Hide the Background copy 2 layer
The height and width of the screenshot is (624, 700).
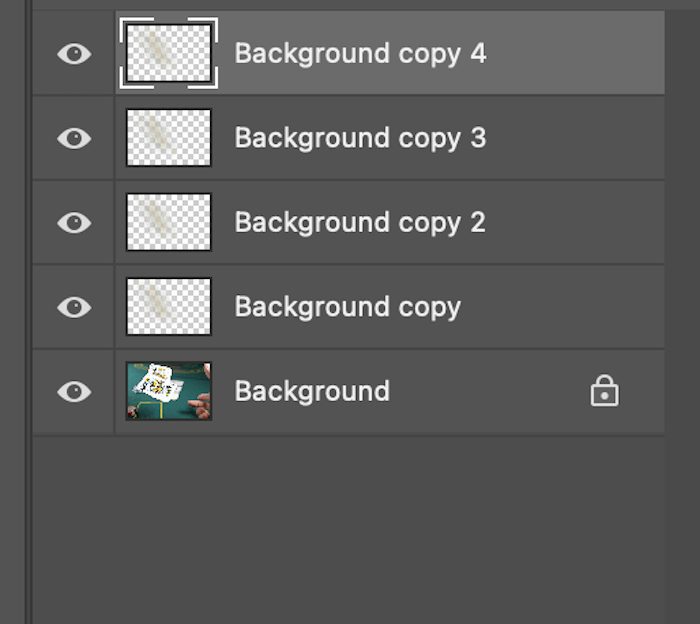click(x=74, y=222)
